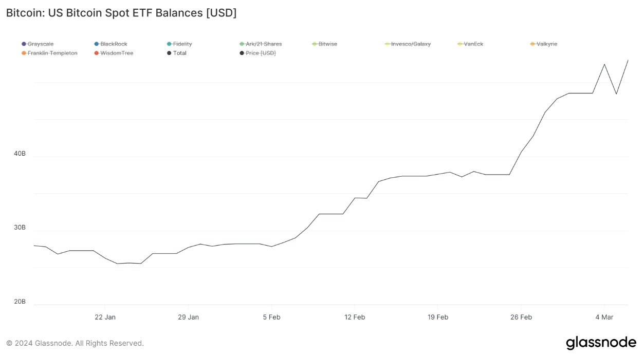This screenshot has width=644, height=355.
Task: Click the chart title text
Action: point(121,13)
